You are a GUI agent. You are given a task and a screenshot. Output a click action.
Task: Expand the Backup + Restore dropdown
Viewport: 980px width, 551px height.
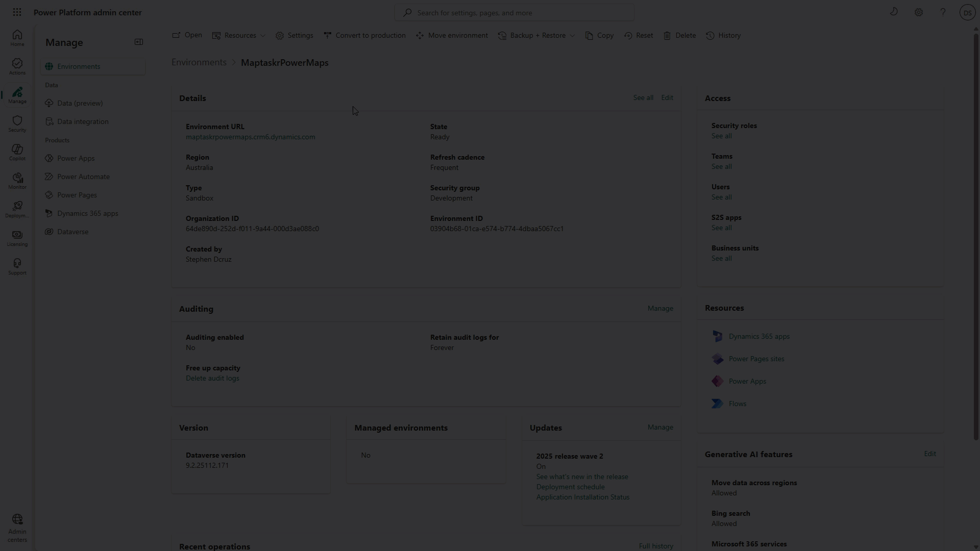point(536,35)
